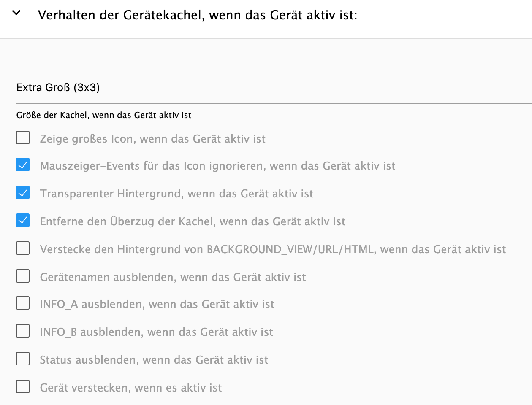Viewport: 532px width, 405px height.
Task: Enable Zeige großes Icon checkbox
Action: [23, 138]
